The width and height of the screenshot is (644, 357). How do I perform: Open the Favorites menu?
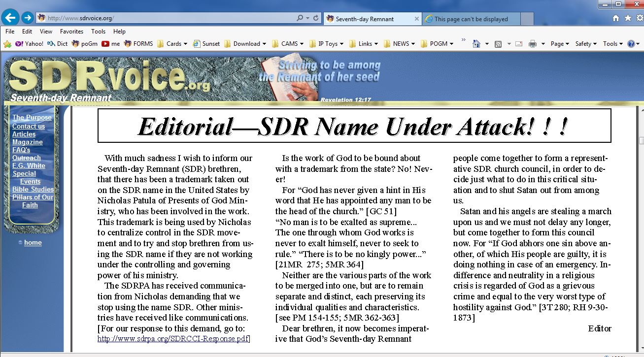pyautogui.click(x=72, y=31)
